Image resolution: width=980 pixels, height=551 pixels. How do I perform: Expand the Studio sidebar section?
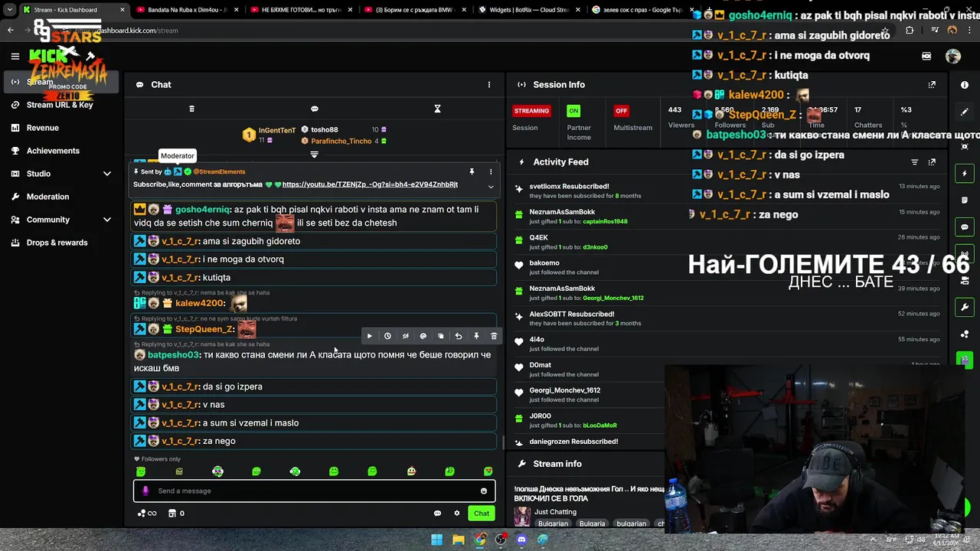[107, 174]
